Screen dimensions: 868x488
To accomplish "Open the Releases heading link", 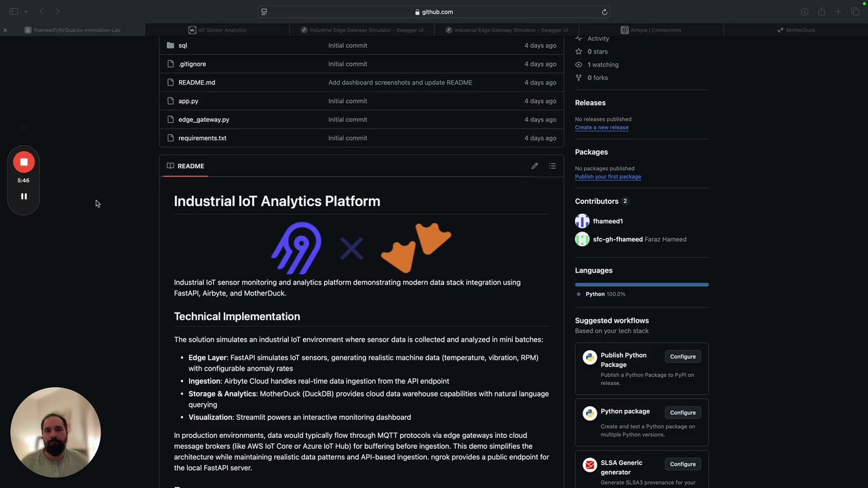I will click(590, 103).
